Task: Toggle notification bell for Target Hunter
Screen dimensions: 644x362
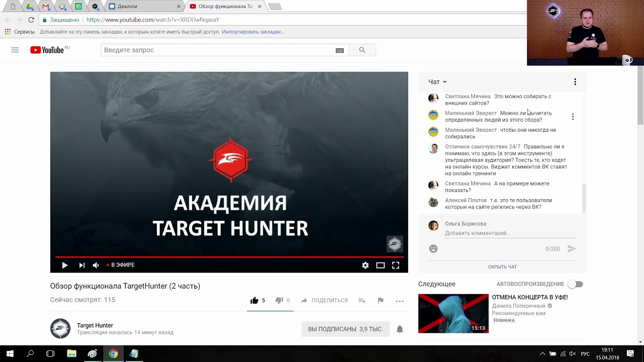Action: [399, 329]
